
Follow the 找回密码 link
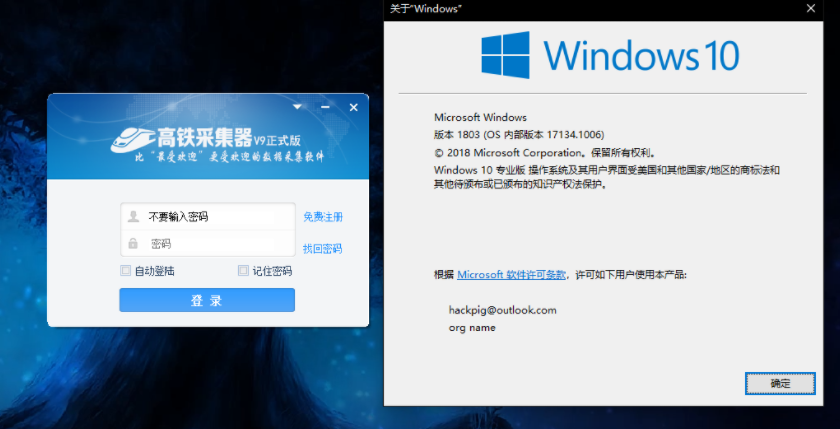click(x=322, y=249)
